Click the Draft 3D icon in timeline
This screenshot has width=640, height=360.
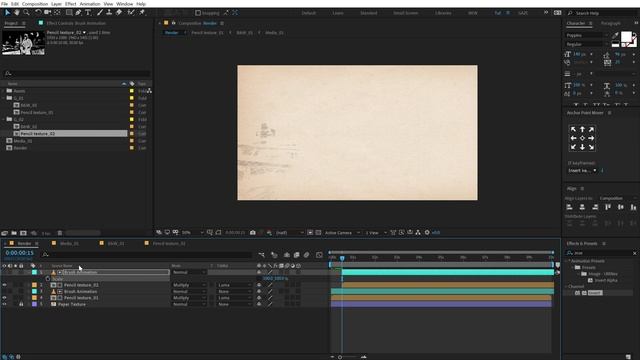click(274, 255)
